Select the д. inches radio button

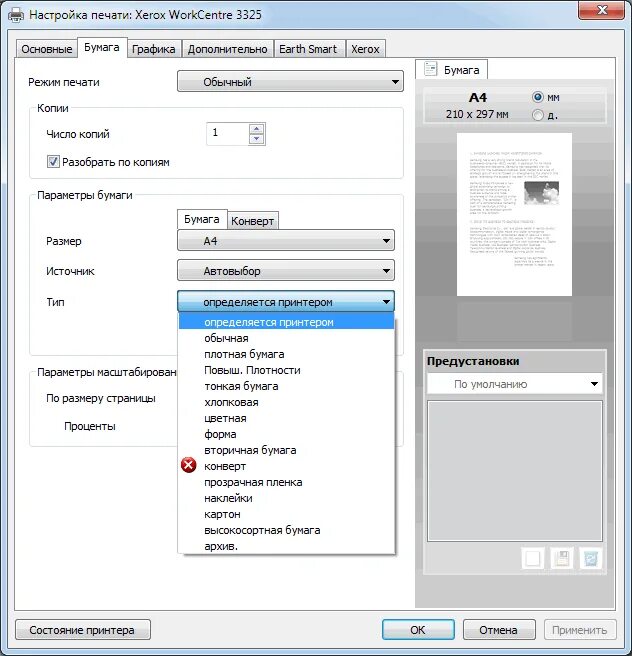click(538, 115)
